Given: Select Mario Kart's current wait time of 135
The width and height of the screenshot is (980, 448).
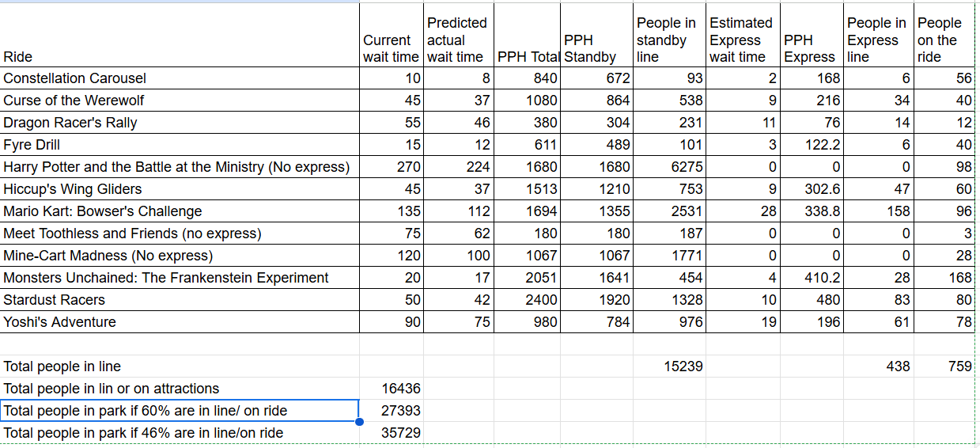Looking at the screenshot, I should (x=392, y=211).
